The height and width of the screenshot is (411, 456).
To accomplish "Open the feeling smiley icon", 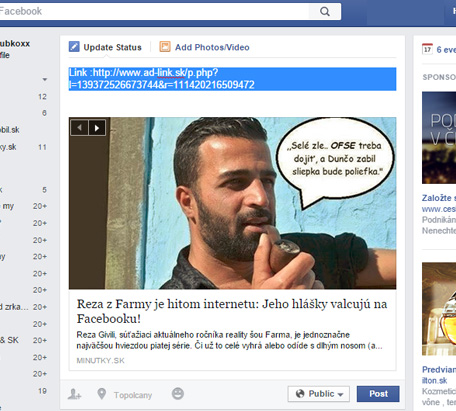I will coord(178,394).
